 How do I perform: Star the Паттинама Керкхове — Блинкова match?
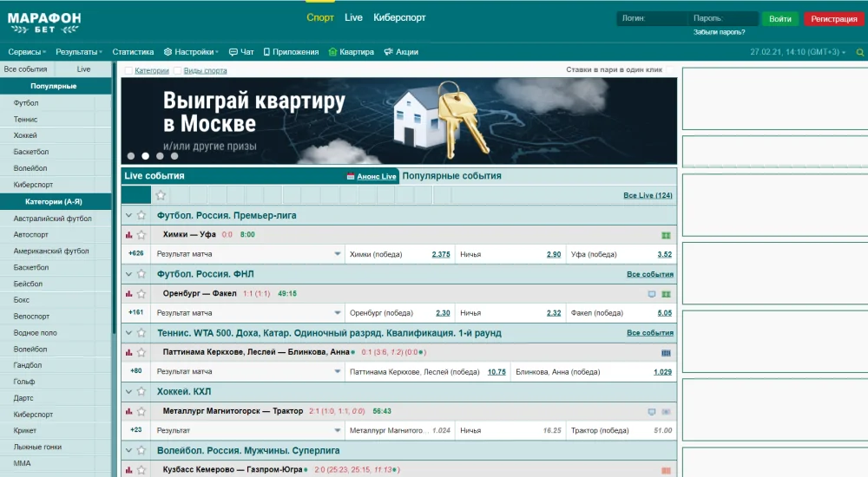(141, 352)
